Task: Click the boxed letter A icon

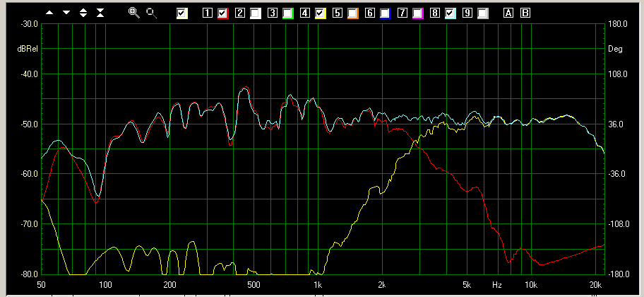Action: pos(508,13)
